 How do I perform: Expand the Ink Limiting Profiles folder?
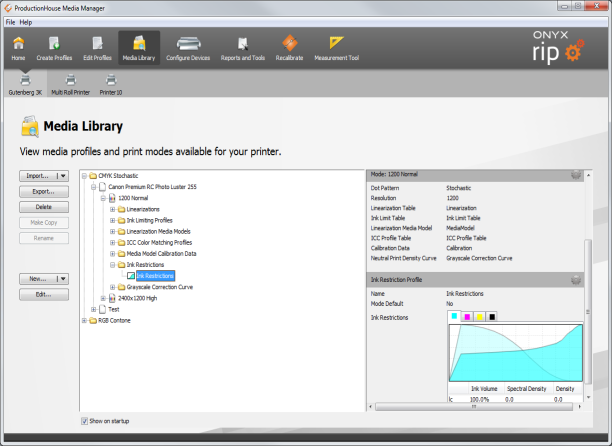click(x=112, y=220)
